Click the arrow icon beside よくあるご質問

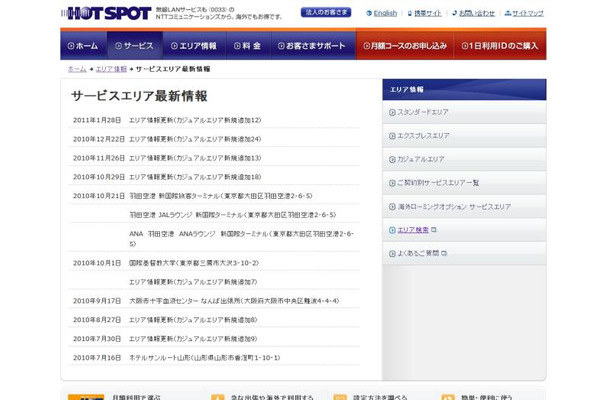pyautogui.click(x=392, y=254)
